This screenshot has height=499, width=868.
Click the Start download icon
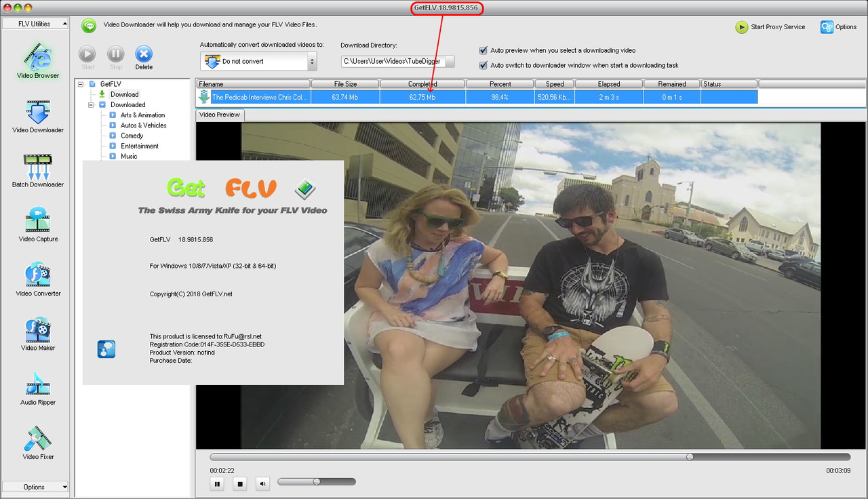tap(87, 54)
